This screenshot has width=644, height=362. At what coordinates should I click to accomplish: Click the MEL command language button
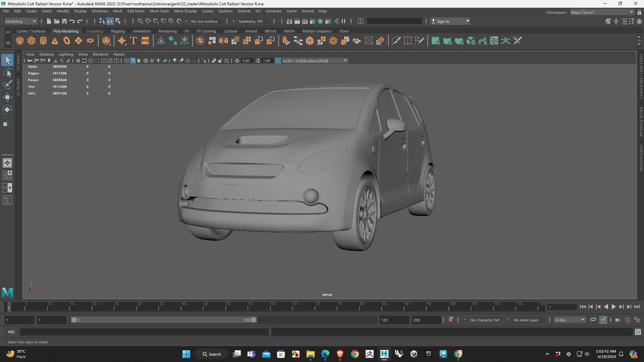[x=12, y=331]
